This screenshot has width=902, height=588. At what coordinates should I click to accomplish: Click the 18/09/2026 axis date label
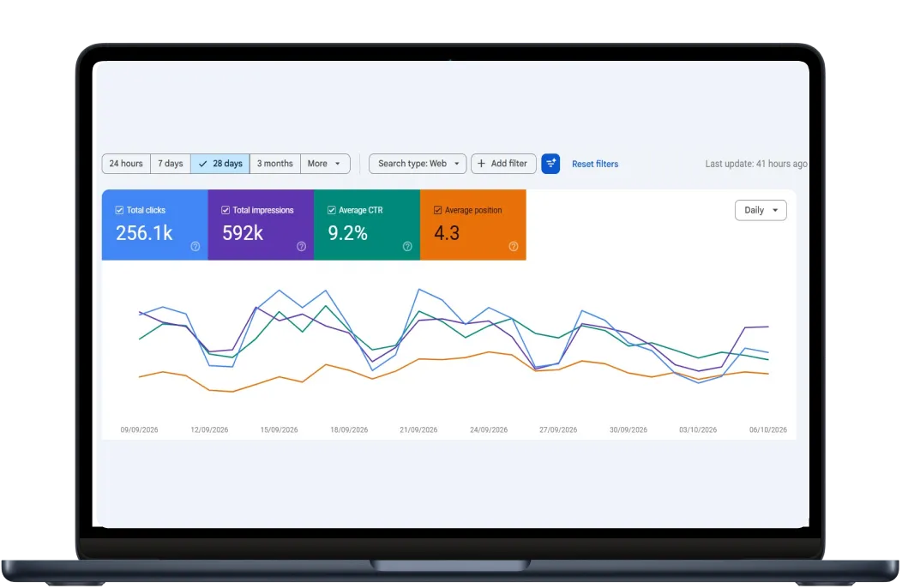click(x=349, y=429)
